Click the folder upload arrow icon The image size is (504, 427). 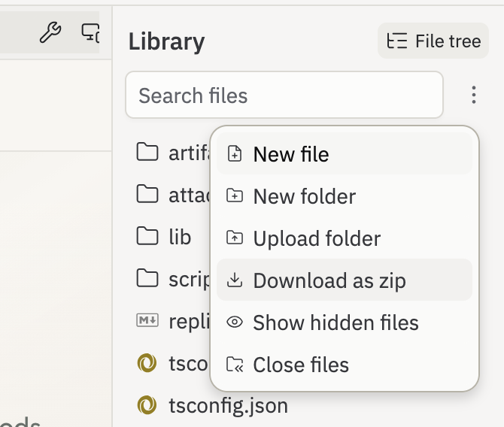tap(235, 238)
